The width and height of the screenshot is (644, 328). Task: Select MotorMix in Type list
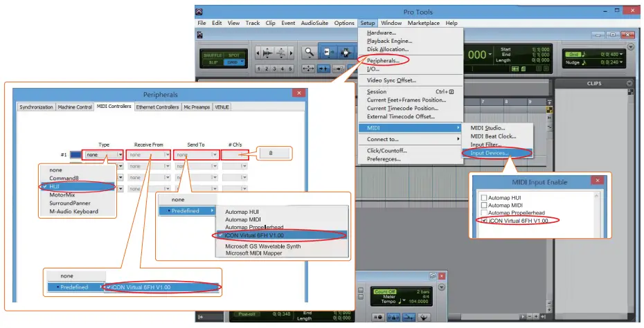coord(62,195)
